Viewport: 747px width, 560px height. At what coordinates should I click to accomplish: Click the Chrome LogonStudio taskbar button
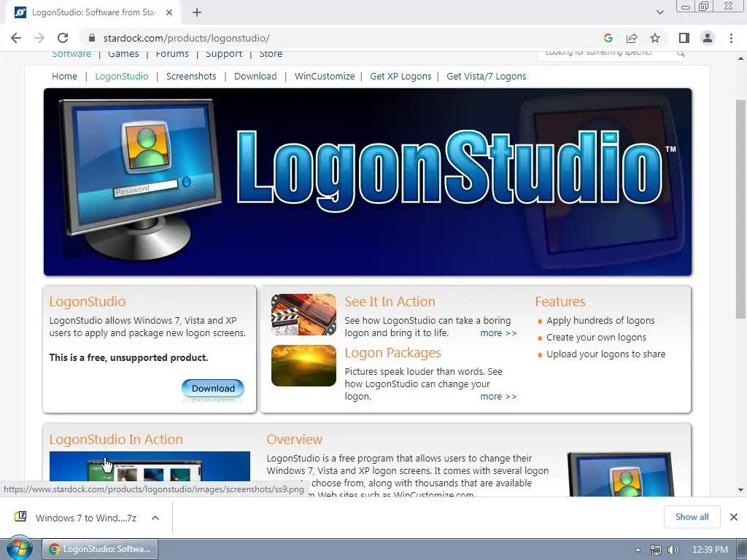coord(100,549)
